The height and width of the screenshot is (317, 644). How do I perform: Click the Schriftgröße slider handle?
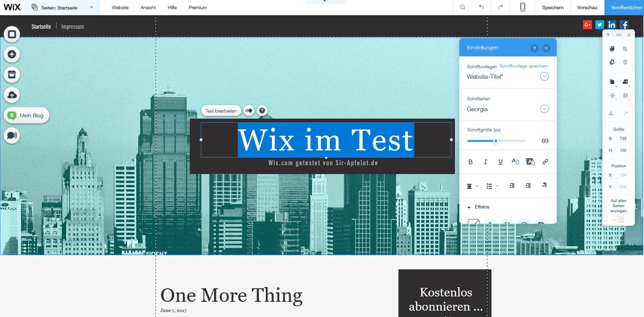coord(496,141)
